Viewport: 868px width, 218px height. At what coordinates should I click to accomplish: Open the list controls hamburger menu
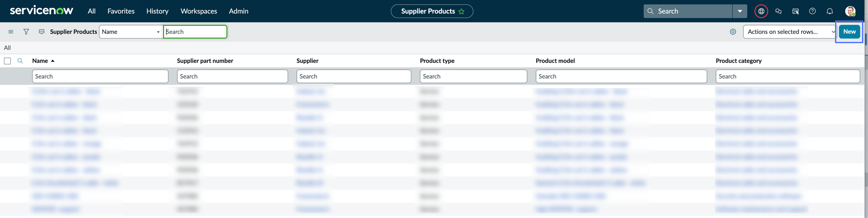(x=11, y=32)
